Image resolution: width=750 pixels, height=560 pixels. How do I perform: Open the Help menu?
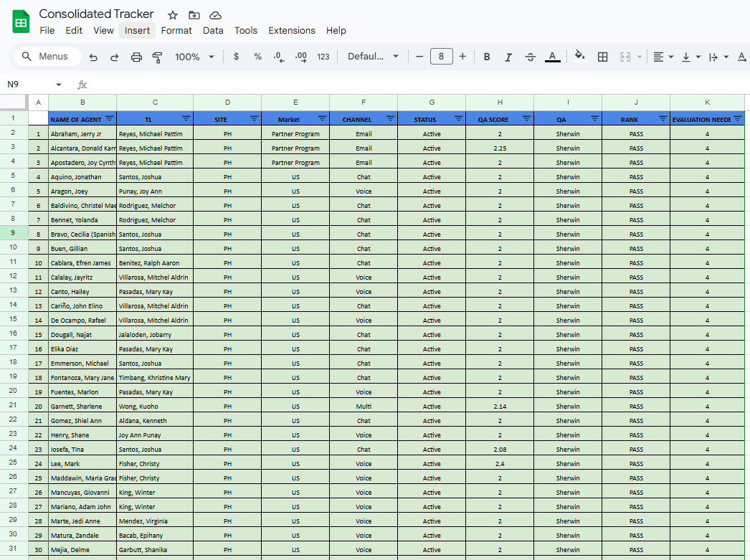pos(336,31)
